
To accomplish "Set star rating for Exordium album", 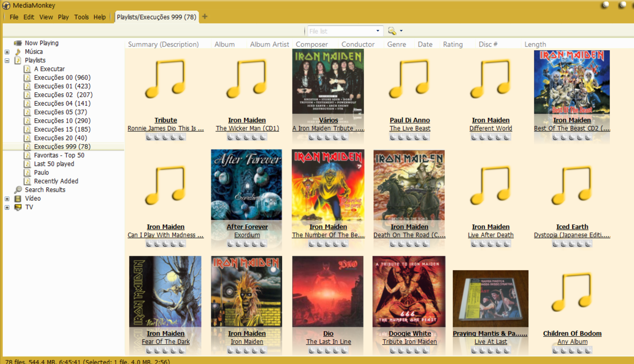I will [247, 243].
